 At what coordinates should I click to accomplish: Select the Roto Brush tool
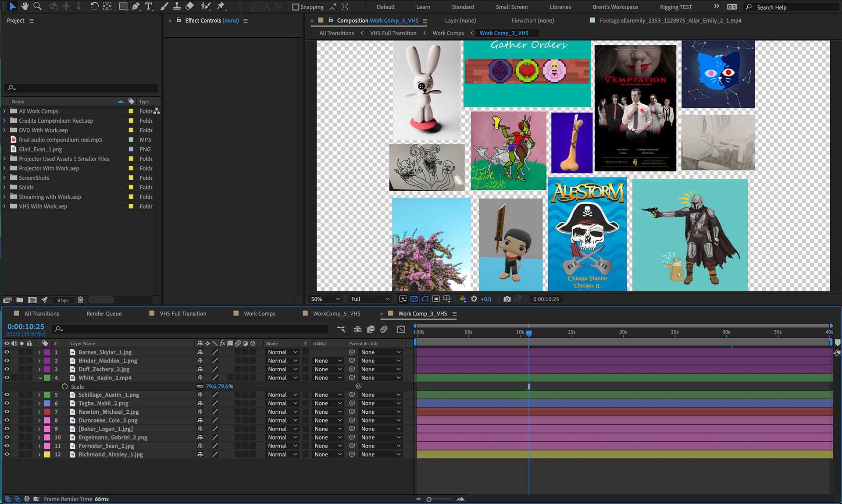pyautogui.click(x=205, y=6)
